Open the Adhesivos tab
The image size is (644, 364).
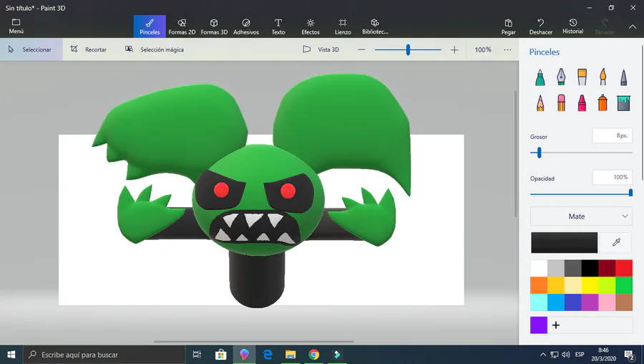pos(246,27)
